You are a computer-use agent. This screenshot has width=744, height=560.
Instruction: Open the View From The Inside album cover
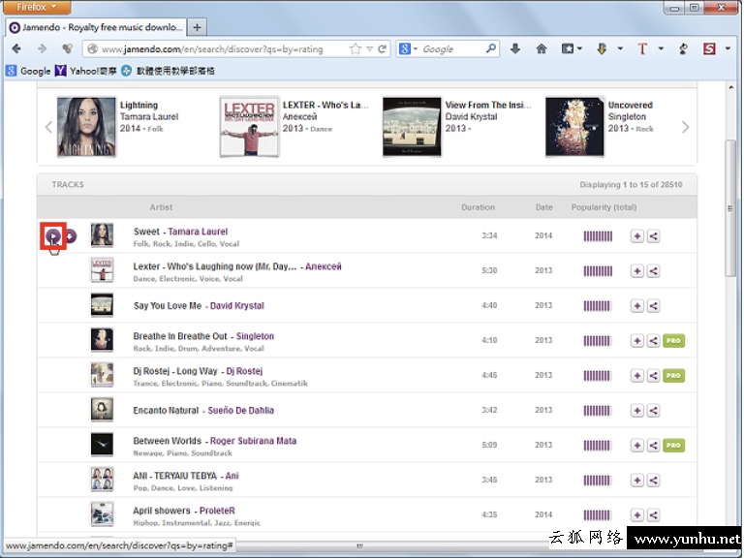coord(412,127)
